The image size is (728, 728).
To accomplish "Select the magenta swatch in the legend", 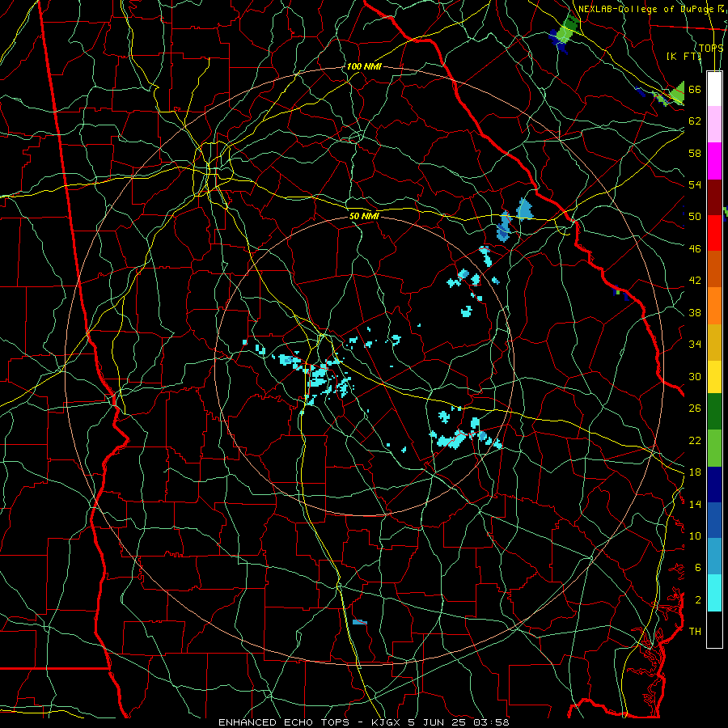I will click(x=714, y=161).
